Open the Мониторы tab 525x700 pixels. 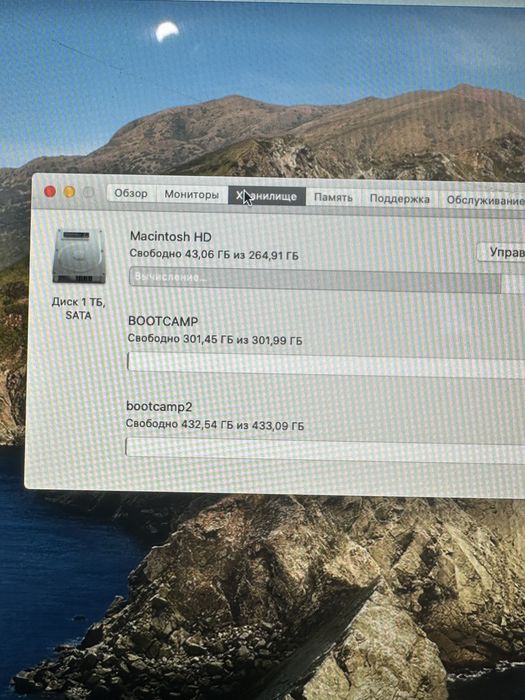click(192, 195)
